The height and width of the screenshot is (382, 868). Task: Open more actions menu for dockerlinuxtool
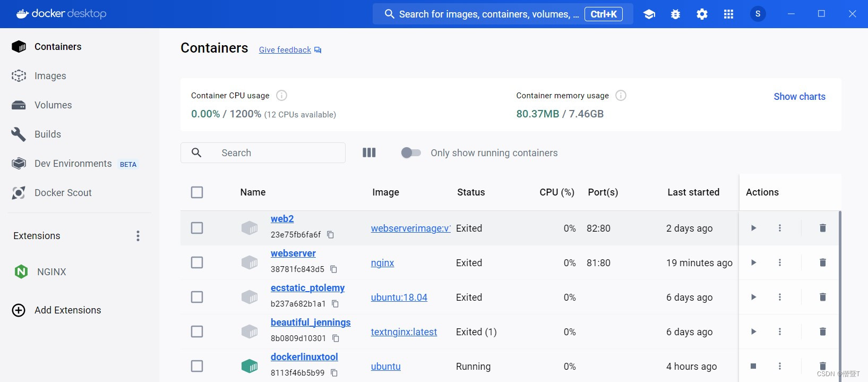click(780, 366)
